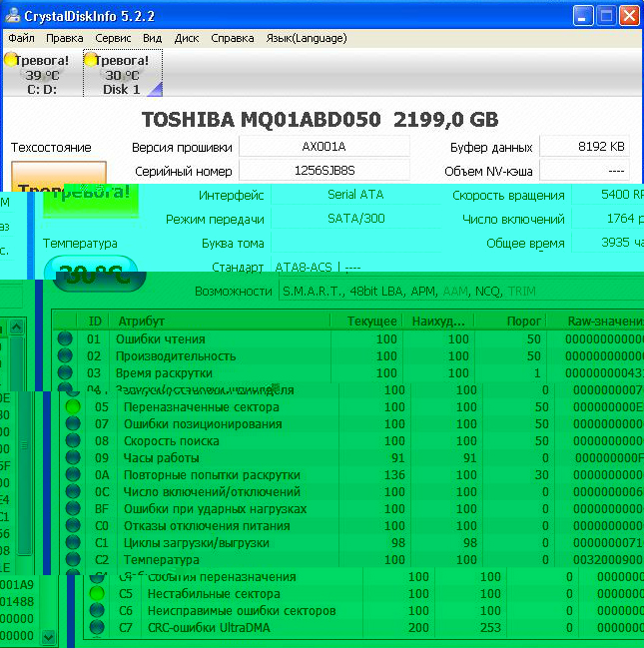Click status icon of row 01 Ошибки чтения
This screenshot has height=648, width=644.
[x=65, y=338]
